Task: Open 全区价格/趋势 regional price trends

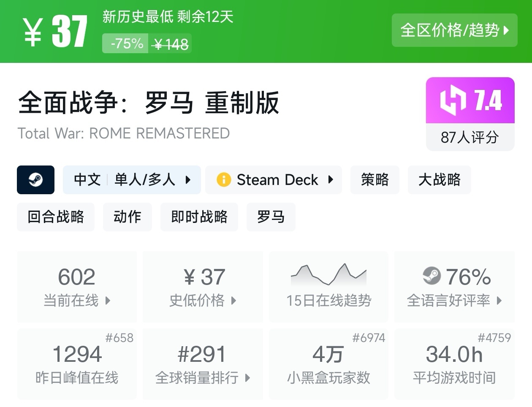Action: point(454,30)
